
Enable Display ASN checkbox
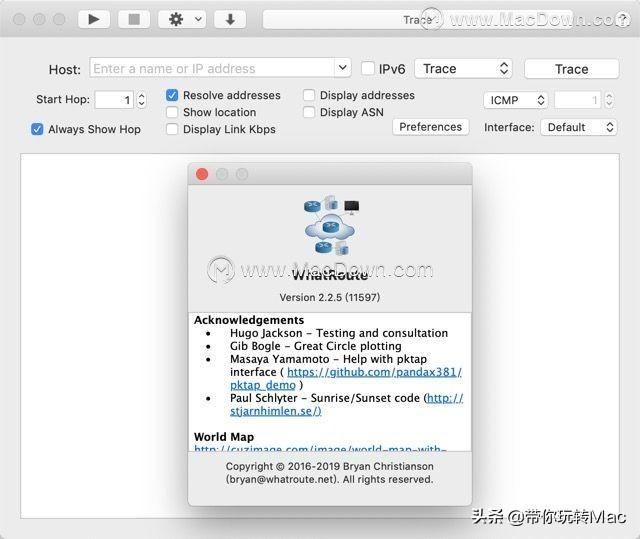tap(309, 112)
